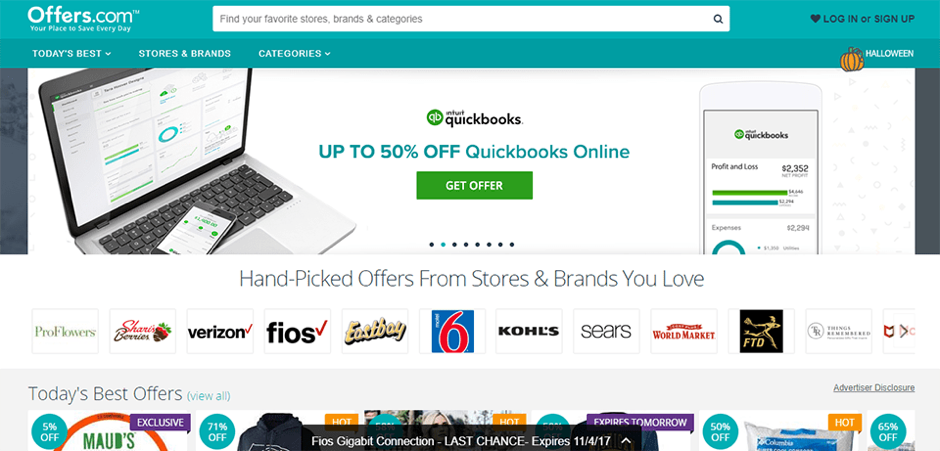
Task: Open the Motel 6 logo tile
Action: [452, 331]
